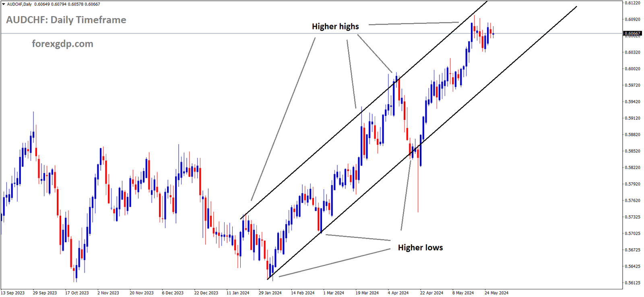
Task: Click the 24 May 2024 date label
Action: coord(496,293)
